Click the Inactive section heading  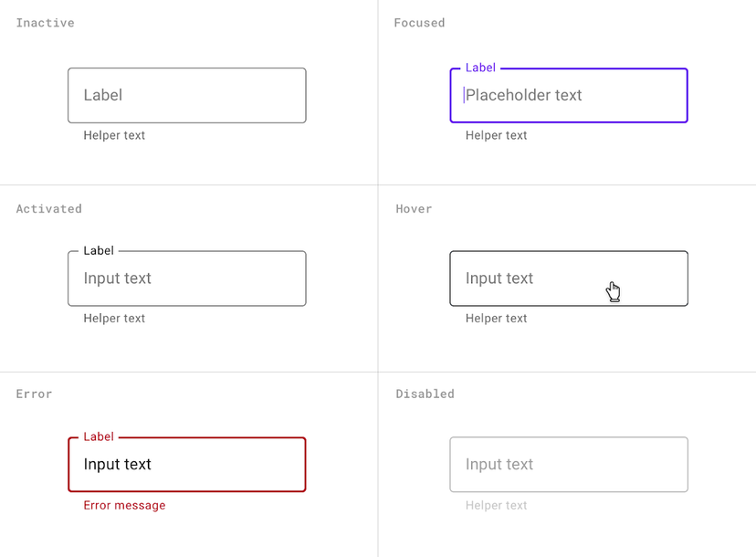tap(45, 22)
